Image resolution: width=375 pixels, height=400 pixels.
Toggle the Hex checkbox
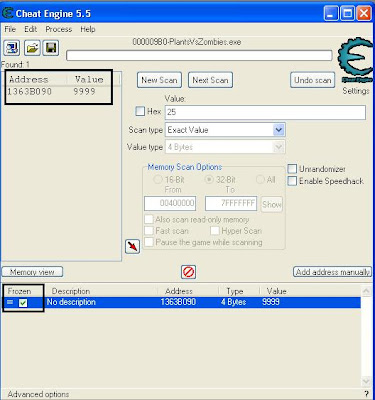pos(140,111)
